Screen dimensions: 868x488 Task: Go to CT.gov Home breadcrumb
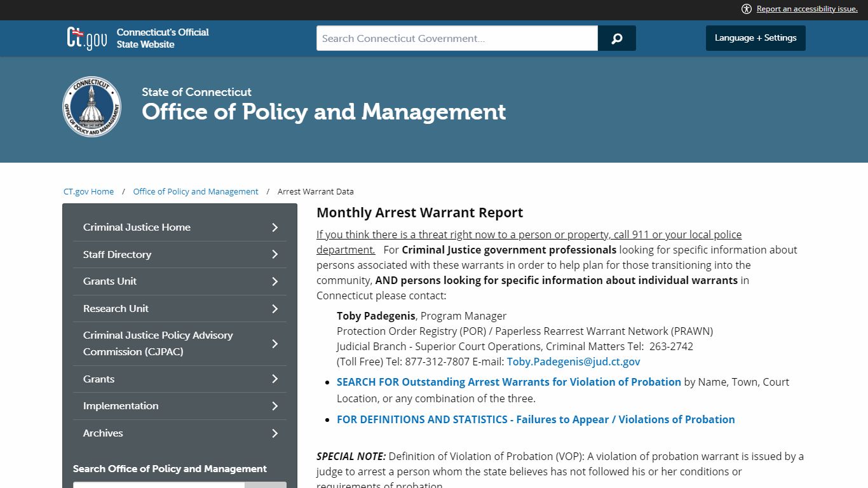pyautogui.click(x=89, y=191)
